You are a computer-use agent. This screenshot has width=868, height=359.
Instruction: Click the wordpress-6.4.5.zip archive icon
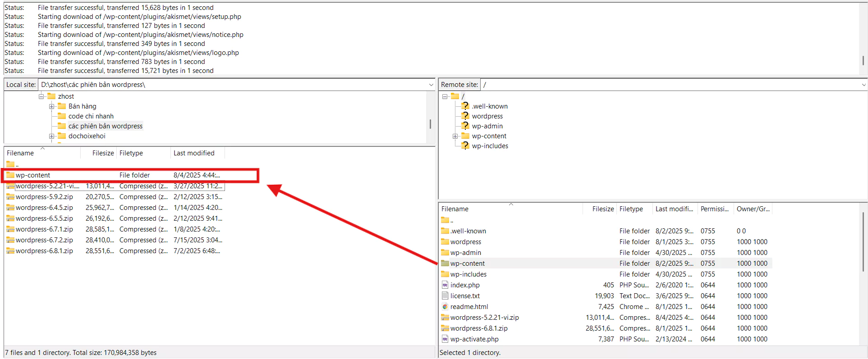10,208
